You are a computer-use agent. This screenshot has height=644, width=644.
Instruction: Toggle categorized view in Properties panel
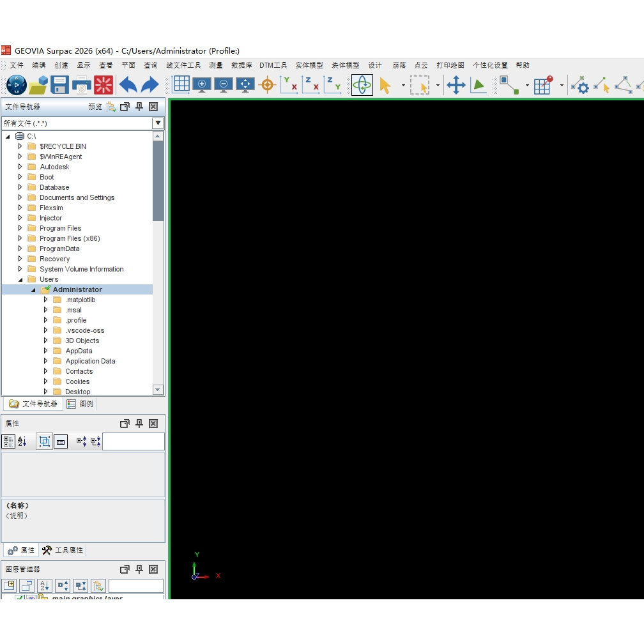click(9, 441)
